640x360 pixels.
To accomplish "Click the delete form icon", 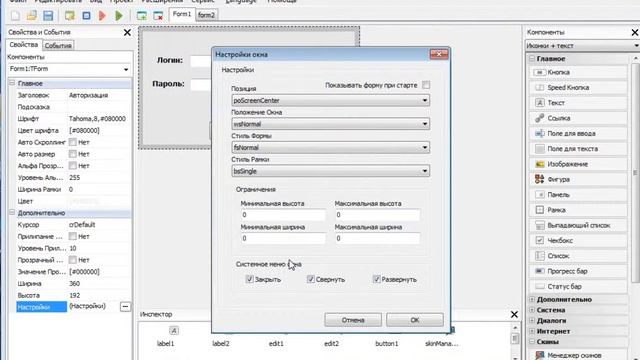I will coord(158,16).
